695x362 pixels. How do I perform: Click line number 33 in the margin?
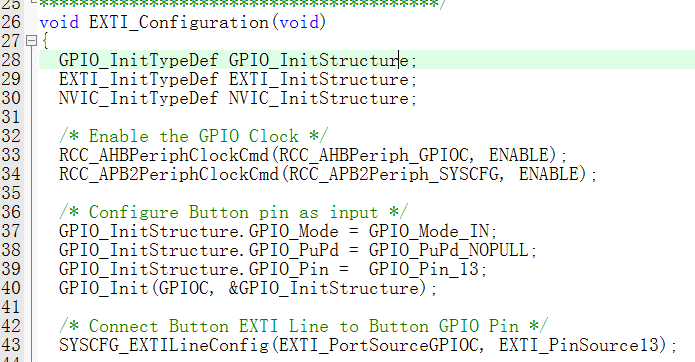point(11,155)
